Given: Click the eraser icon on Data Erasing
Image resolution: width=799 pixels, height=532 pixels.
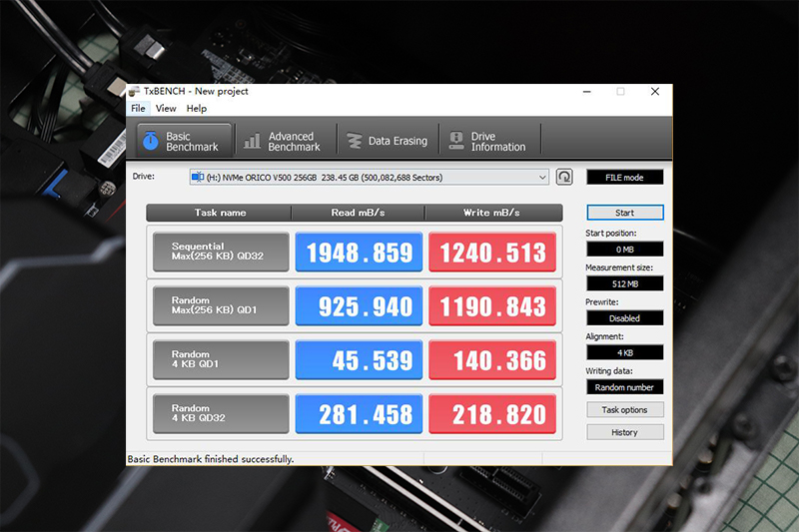Looking at the screenshot, I should pos(355,141).
